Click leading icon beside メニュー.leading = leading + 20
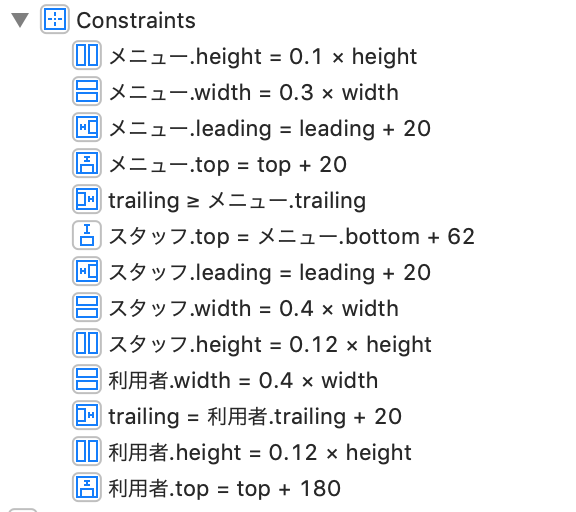 tap(87, 127)
